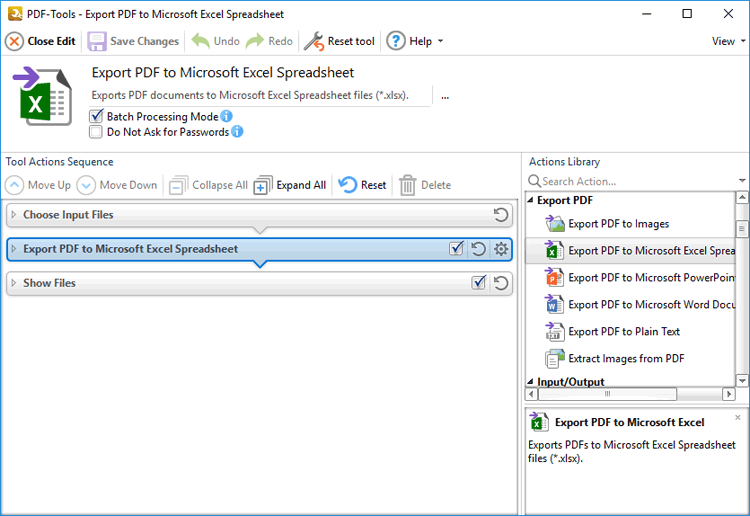750x516 pixels.
Task: Reset the Show Files step
Action: (501, 283)
